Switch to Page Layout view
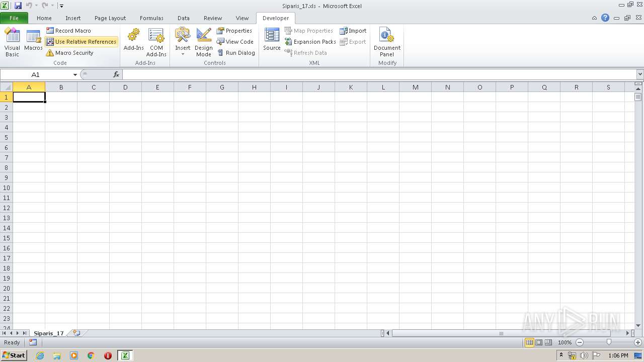 (x=539, y=342)
